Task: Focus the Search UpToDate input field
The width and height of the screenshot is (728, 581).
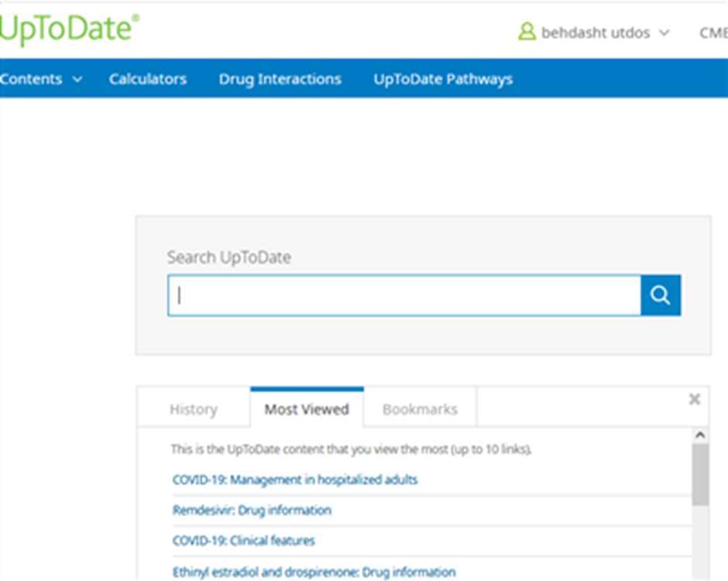Action: tap(403, 295)
